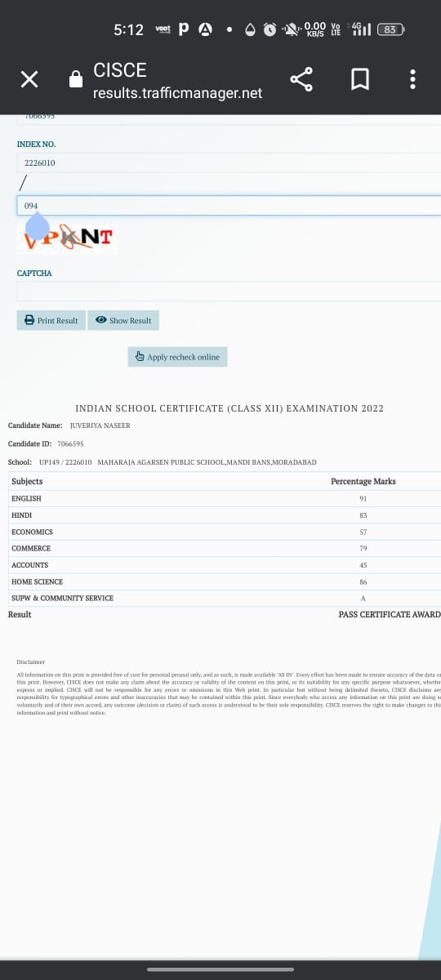Image resolution: width=441 pixels, height=980 pixels.
Task: Click the HINDI subject row
Action: 225,515
